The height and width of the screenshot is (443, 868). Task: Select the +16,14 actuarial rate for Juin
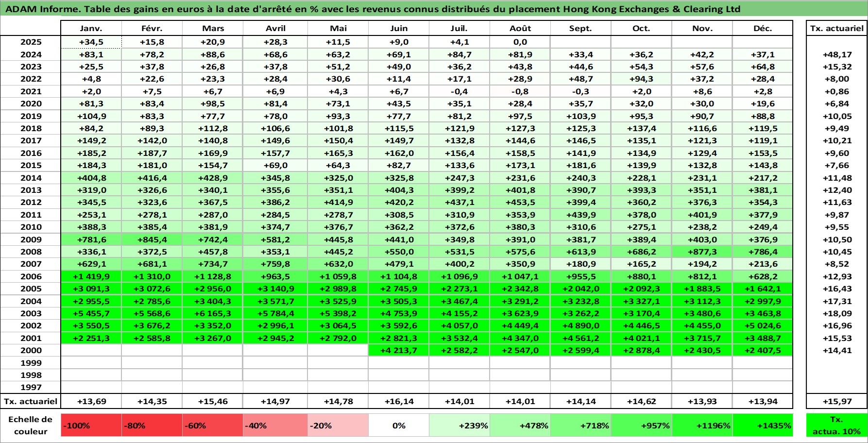(399, 401)
